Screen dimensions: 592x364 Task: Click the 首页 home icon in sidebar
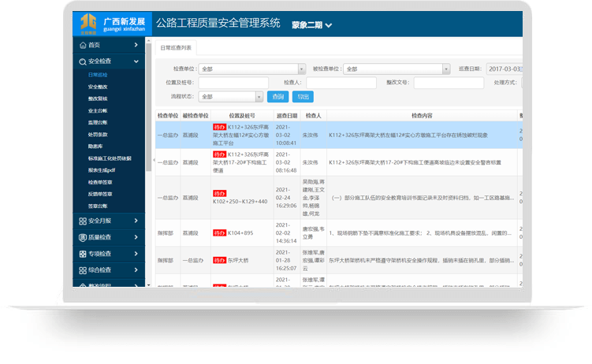click(x=83, y=45)
